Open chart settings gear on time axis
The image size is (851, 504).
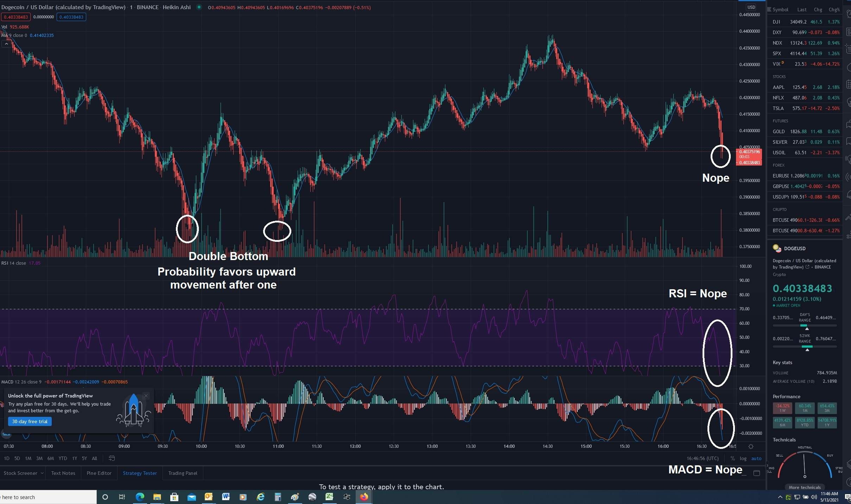751,446
